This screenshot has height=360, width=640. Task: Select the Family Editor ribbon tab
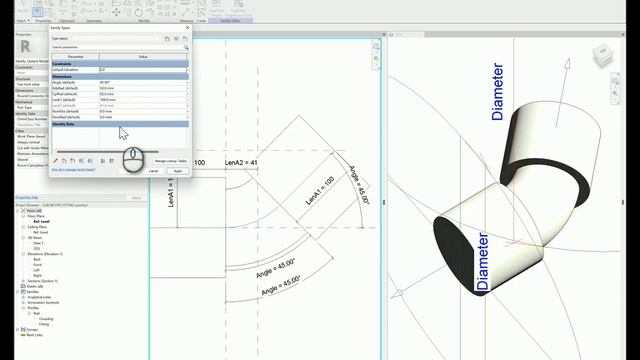(x=230, y=20)
